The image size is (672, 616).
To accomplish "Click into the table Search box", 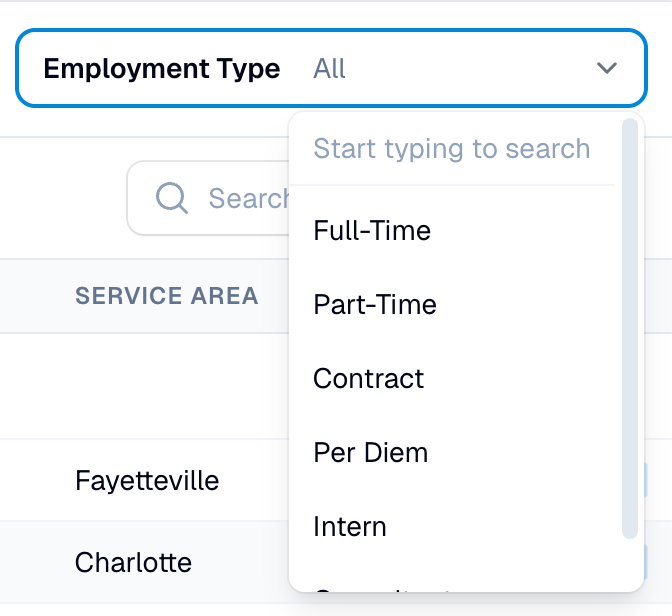I will coord(209,198).
